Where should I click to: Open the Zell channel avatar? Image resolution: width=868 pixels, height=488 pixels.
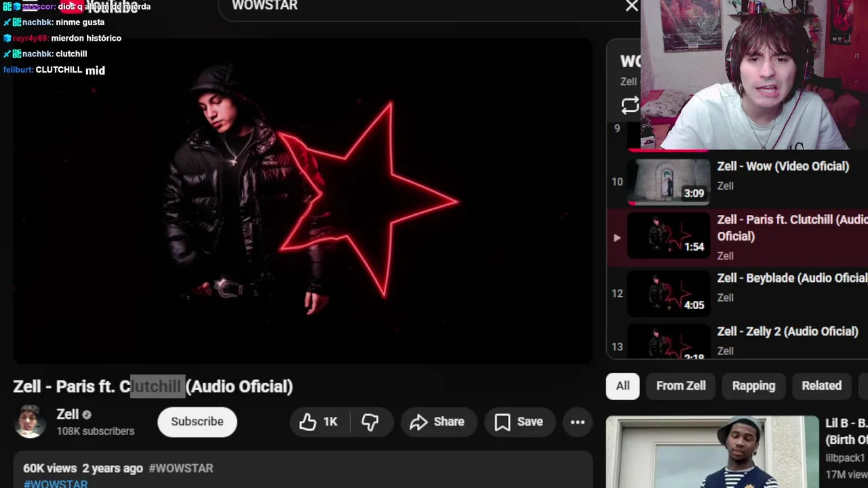30,422
